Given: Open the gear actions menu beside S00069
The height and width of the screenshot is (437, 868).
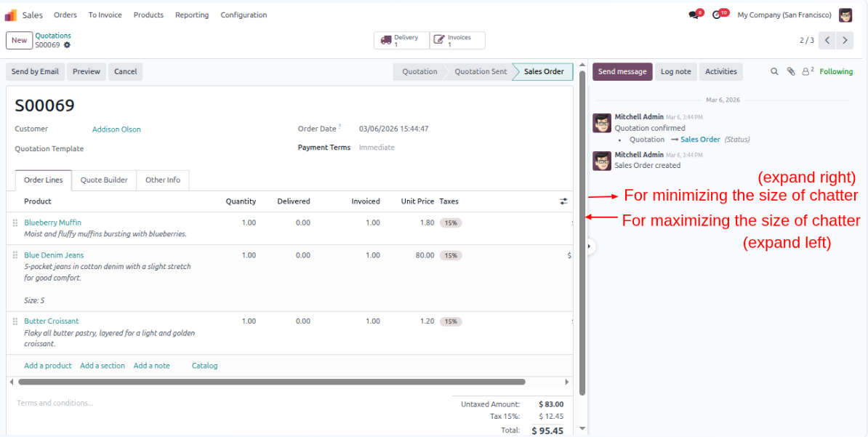Looking at the screenshot, I should (x=67, y=45).
